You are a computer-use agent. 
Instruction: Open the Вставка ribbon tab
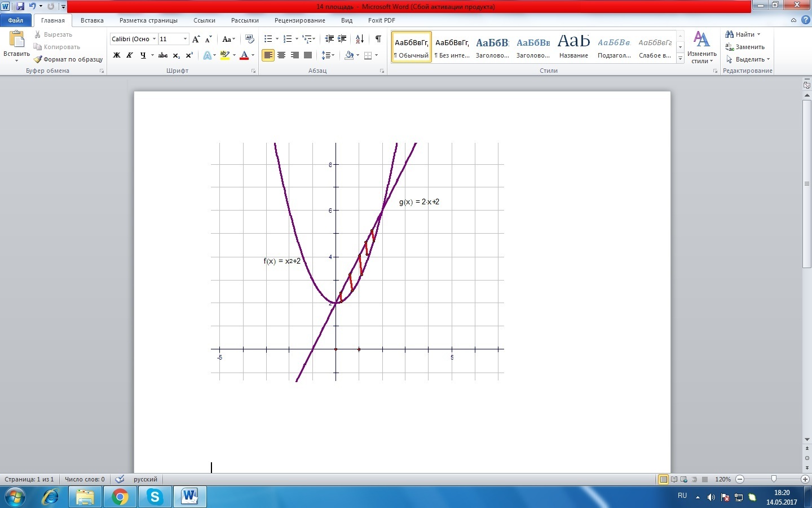pyautogui.click(x=92, y=20)
